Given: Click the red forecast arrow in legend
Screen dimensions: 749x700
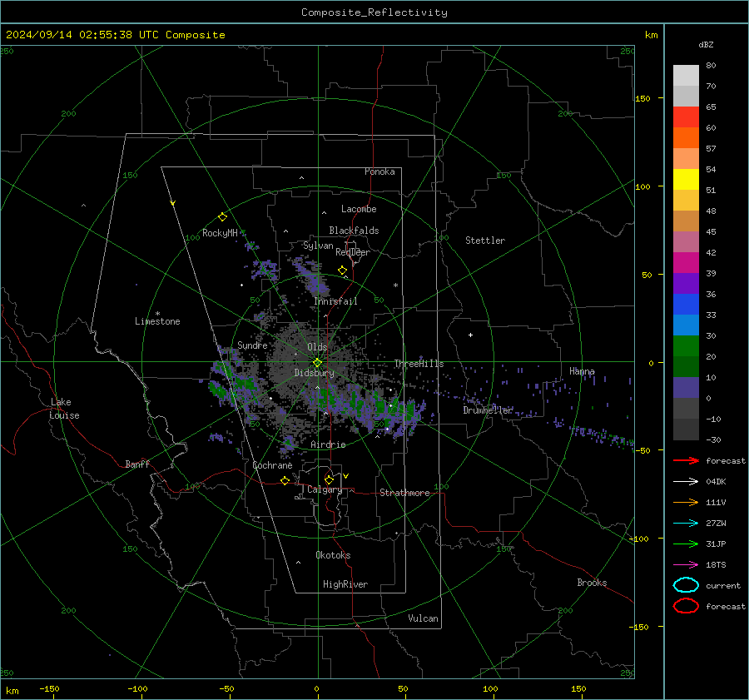Looking at the screenshot, I should point(686,460).
